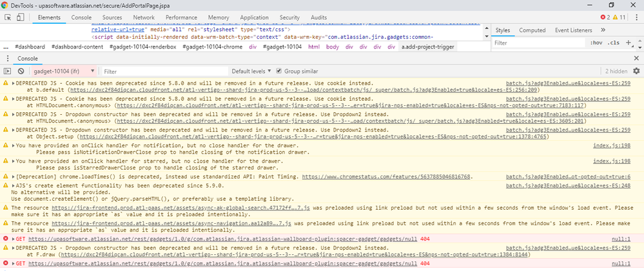The width and height of the screenshot is (644, 271).
Task: Add new style rule plus icon
Action: click(628, 43)
